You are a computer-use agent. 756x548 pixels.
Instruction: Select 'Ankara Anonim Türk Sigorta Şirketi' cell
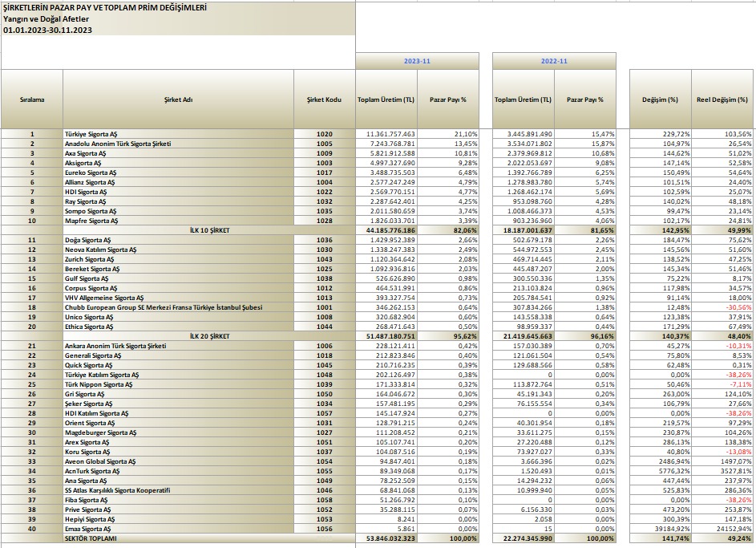click(x=179, y=346)
